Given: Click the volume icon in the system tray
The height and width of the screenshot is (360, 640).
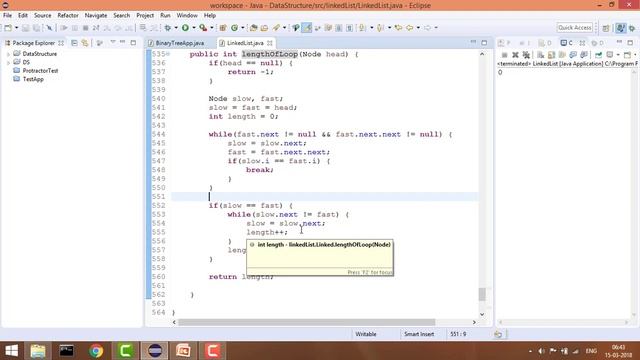Looking at the screenshot, I should click(541, 351).
